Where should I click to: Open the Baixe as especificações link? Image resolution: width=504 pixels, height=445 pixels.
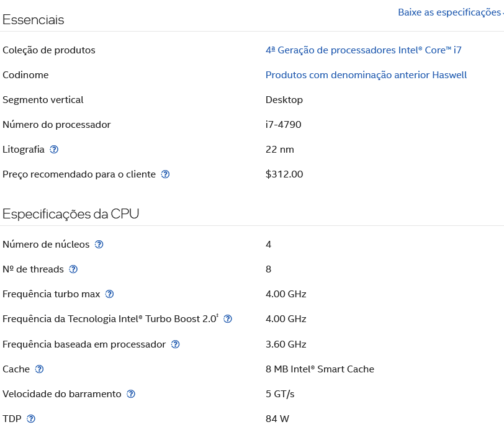451,12
